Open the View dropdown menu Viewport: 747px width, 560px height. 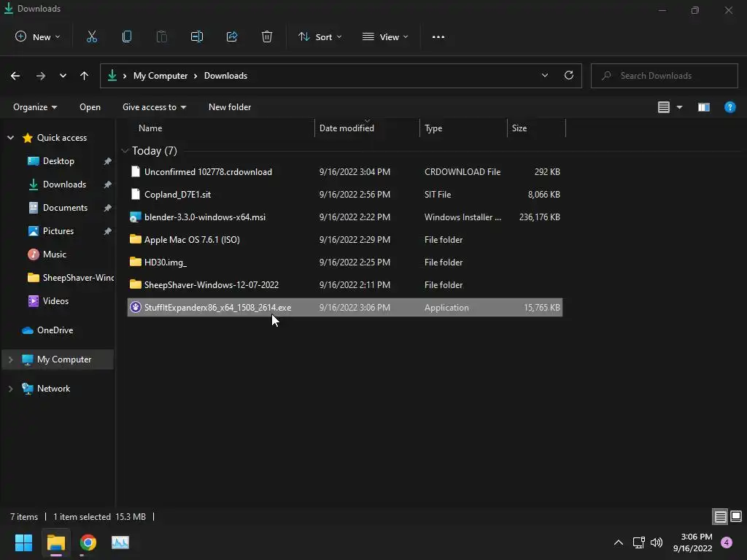point(385,36)
